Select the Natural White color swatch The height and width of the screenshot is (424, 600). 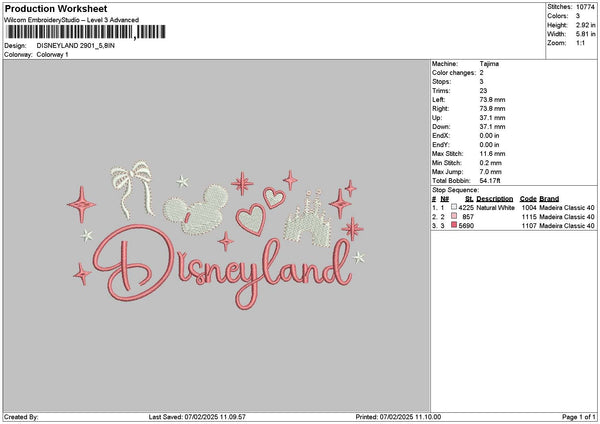[453, 208]
